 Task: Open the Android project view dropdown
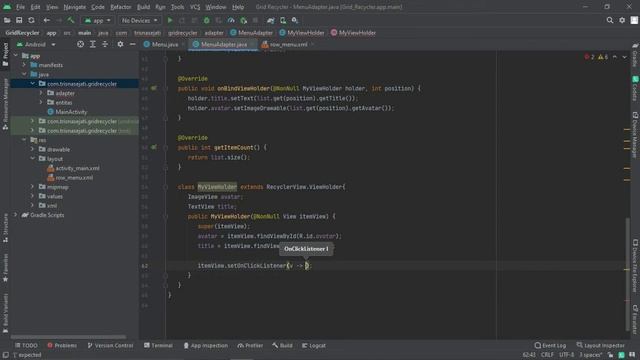(x=36, y=44)
